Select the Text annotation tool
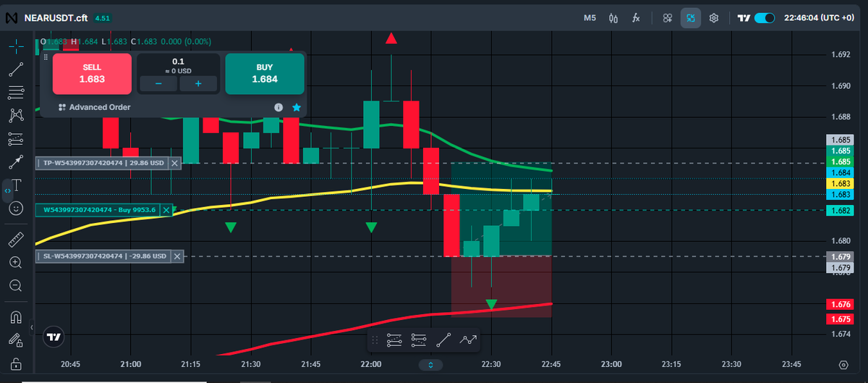Image resolution: width=868 pixels, height=383 pixels. pyautogui.click(x=15, y=185)
